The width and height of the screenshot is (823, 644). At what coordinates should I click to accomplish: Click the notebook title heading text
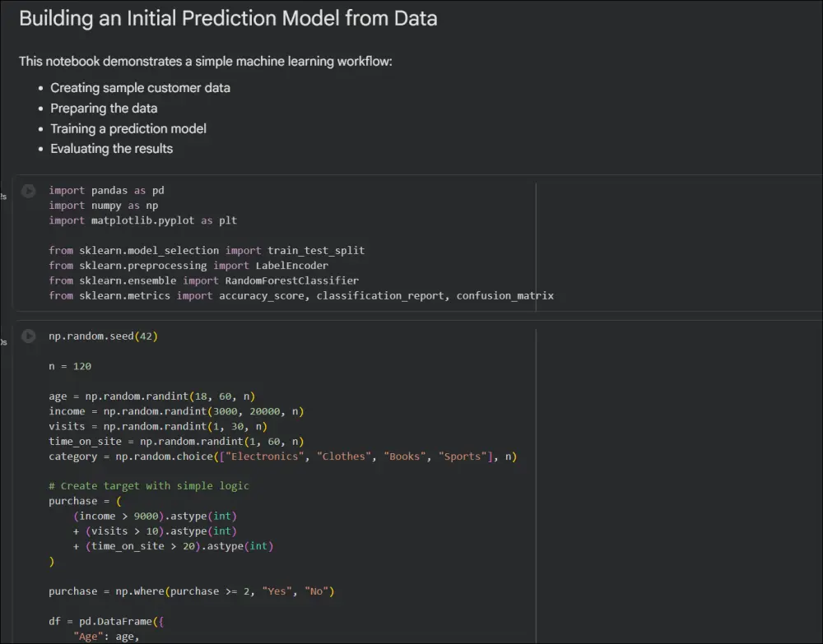coord(228,19)
